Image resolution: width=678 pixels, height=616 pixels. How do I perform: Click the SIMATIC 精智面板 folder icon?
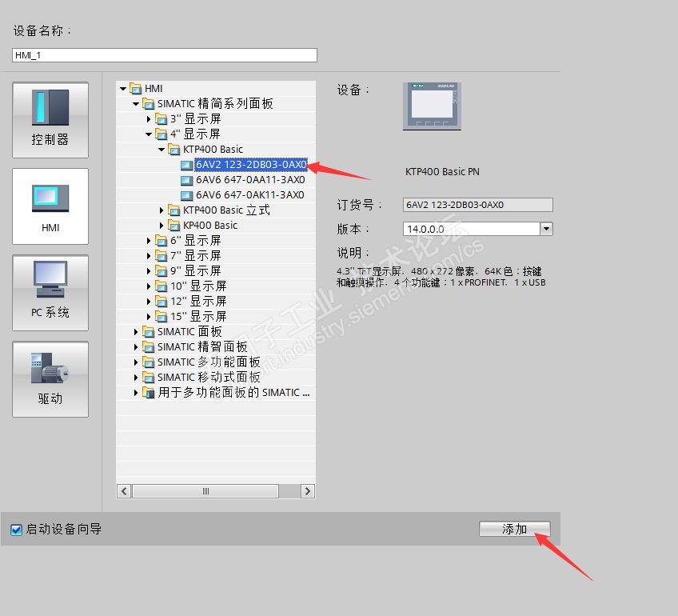coord(149,347)
